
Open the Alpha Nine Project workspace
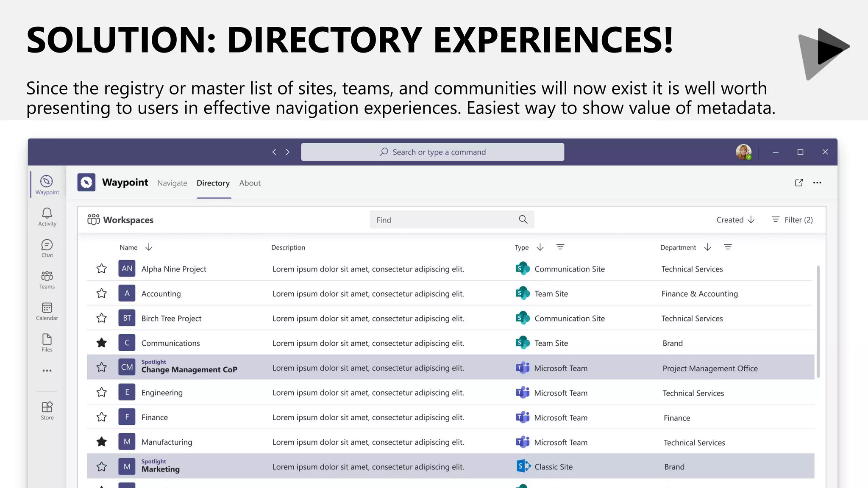coord(174,269)
